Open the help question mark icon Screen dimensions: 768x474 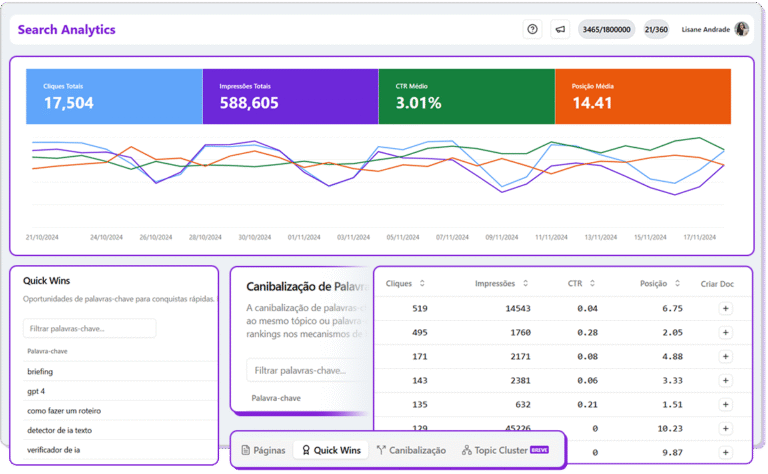(x=532, y=29)
